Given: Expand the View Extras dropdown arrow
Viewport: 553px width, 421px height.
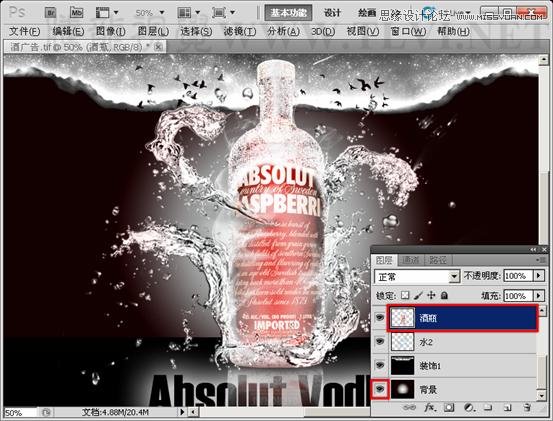Looking at the screenshot, I should pyautogui.click(x=116, y=13).
